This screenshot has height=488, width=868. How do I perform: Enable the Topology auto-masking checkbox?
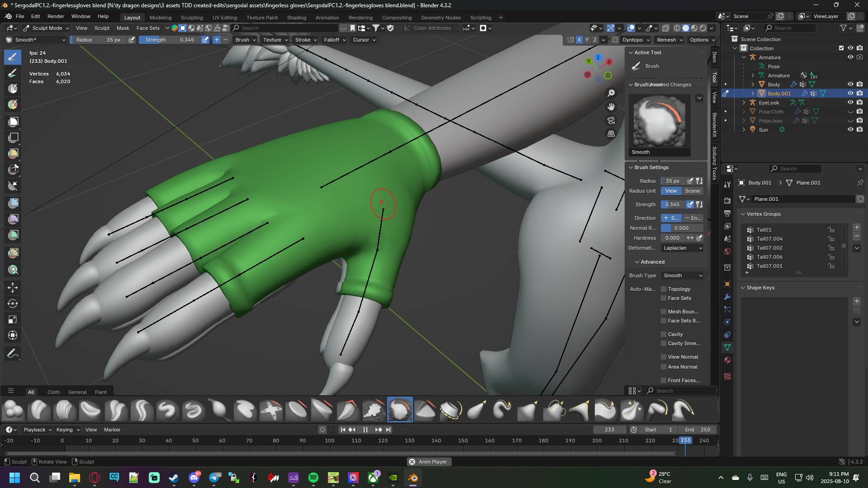point(664,289)
